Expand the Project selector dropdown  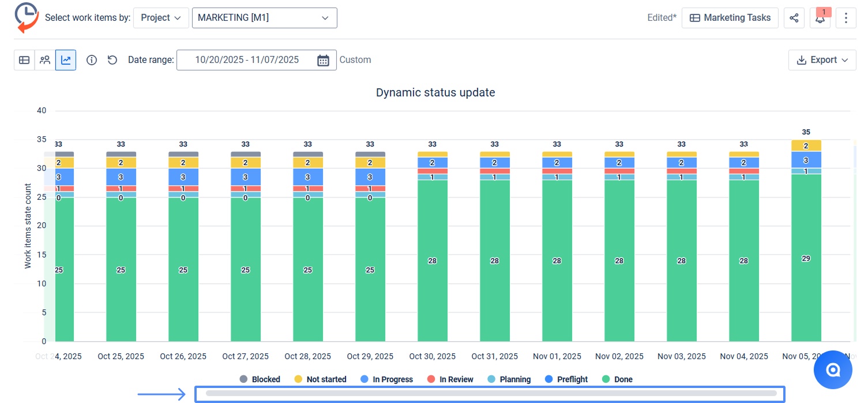click(x=161, y=18)
